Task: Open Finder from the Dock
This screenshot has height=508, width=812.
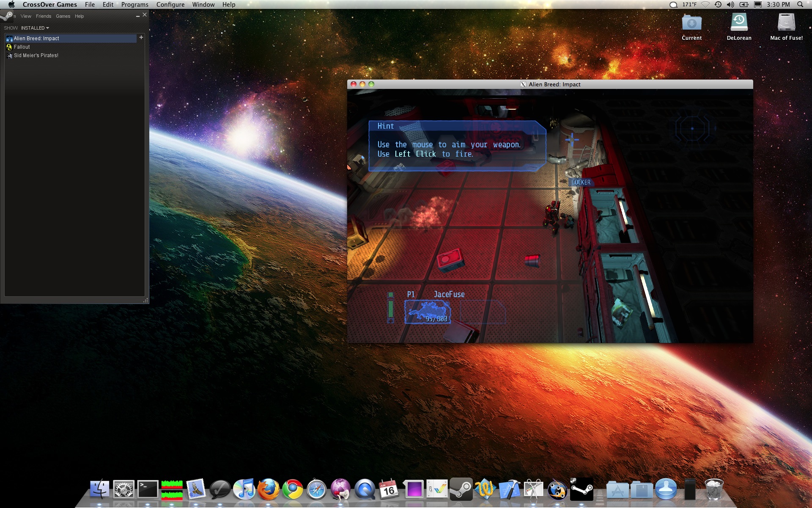Action: pyautogui.click(x=99, y=489)
